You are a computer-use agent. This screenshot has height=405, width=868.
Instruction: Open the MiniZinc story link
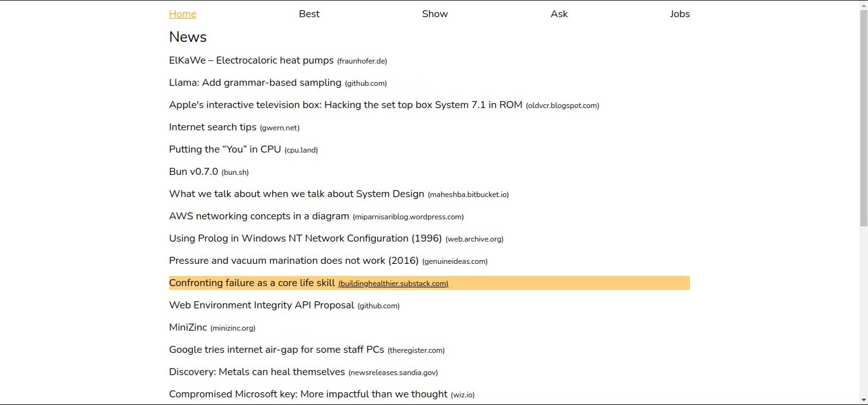point(188,327)
